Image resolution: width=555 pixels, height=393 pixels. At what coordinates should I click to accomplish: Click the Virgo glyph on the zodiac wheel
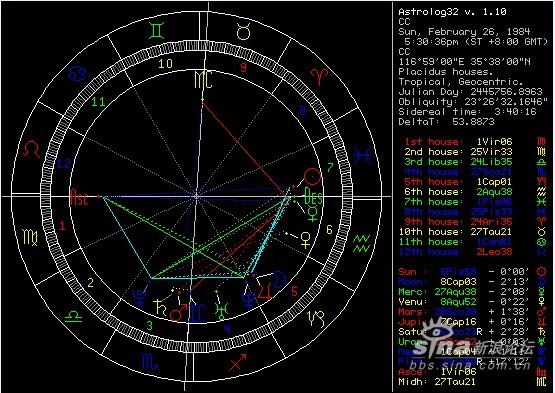click(x=30, y=237)
